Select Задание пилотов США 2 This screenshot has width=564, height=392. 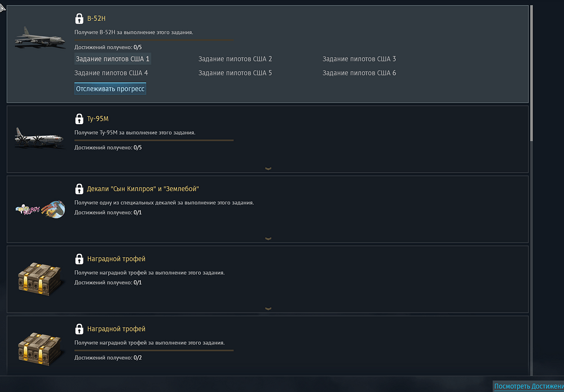pos(235,59)
